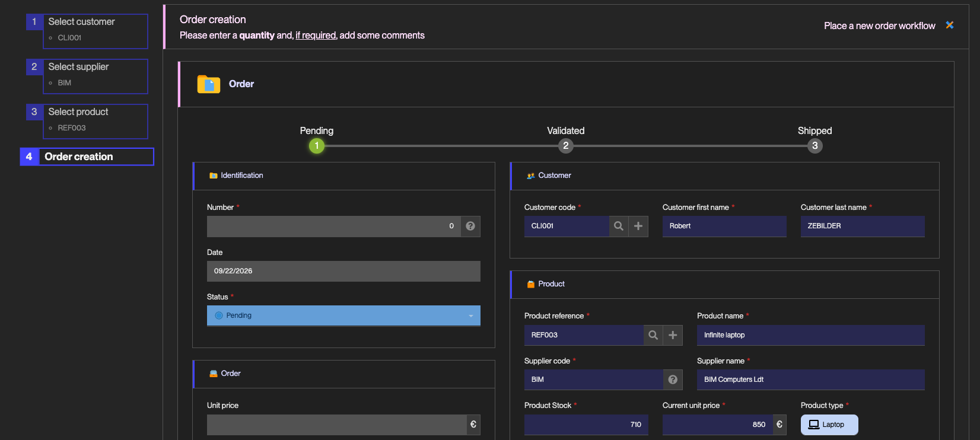Click the orange Order folder icon
The height and width of the screenshot is (440, 980).
[x=209, y=84]
